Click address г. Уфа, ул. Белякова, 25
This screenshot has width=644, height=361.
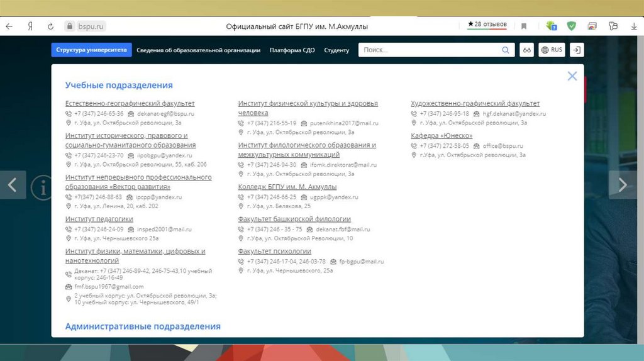[279, 206]
